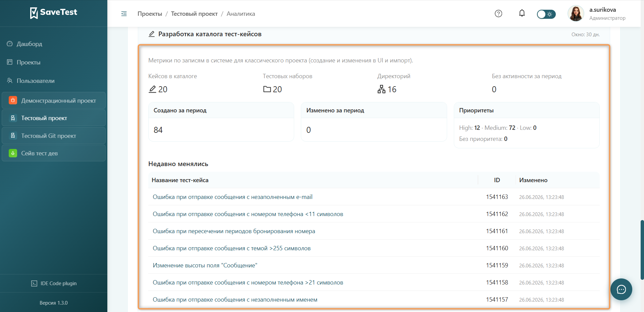Click Недавно менялись section heading

(x=178, y=164)
